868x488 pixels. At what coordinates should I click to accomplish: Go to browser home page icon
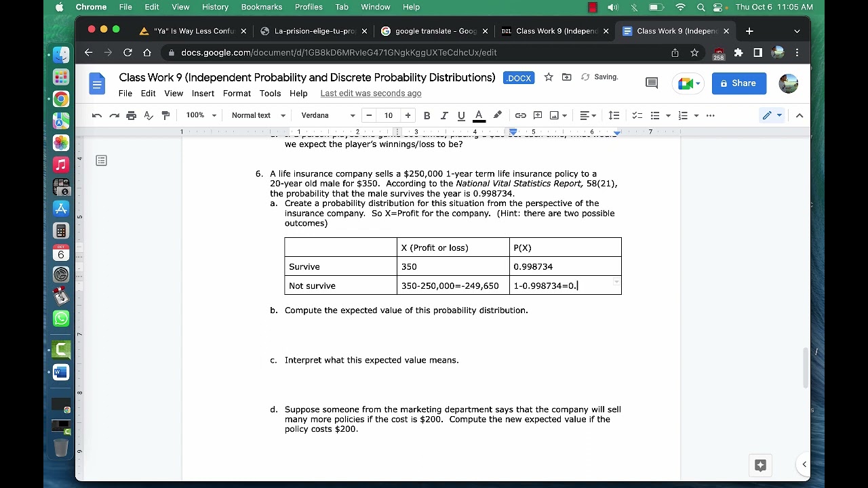[147, 52]
